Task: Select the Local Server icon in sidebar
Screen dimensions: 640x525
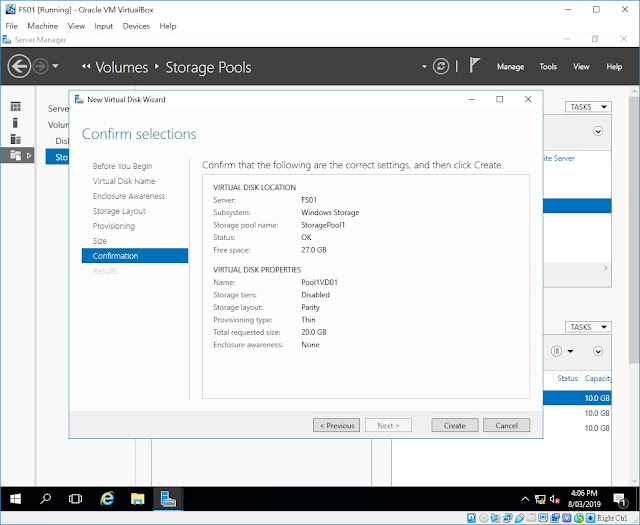Action: pos(16,123)
